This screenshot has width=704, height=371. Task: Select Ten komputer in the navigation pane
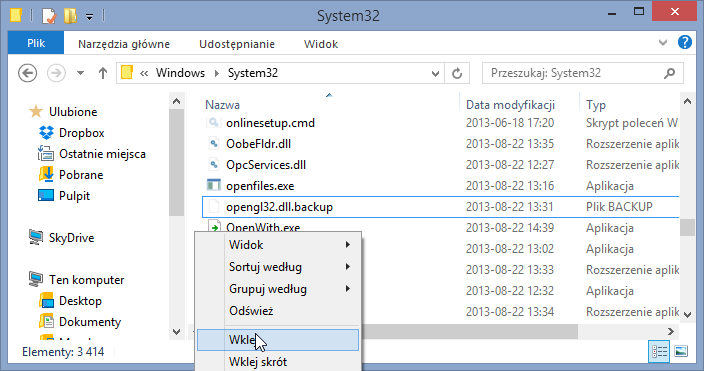pyautogui.click(x=87, y=280)
